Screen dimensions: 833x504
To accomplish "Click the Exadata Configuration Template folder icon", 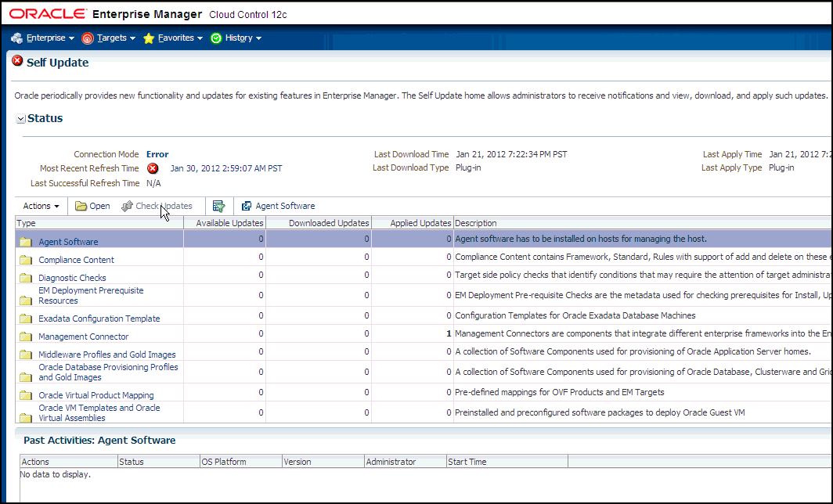I will [x=26, y=319].
